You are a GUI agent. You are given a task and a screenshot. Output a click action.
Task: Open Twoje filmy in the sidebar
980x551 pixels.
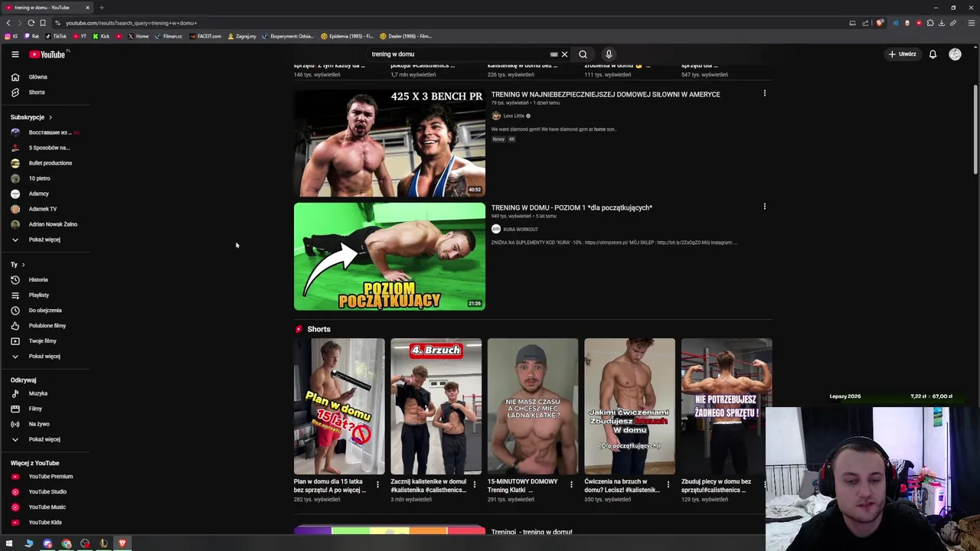coord(43,341)
